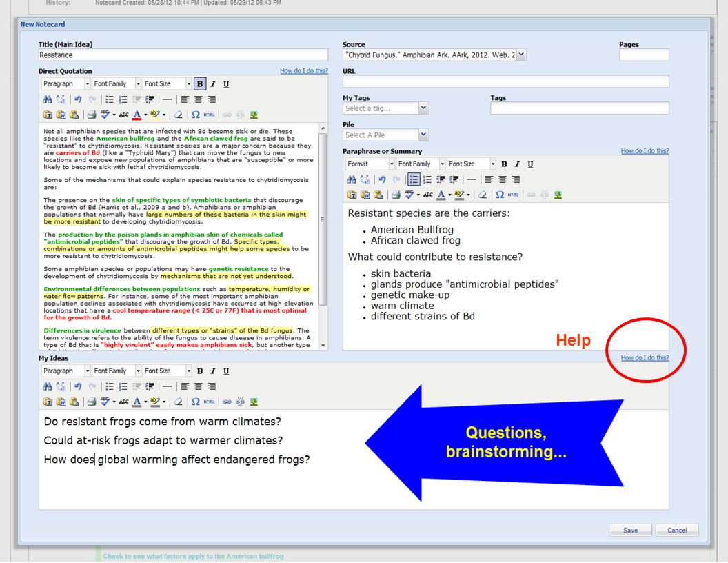Toggle Underline in Direct Quotation toolbar
Viewport: 728px width, 563px height.
click(x=226, y=84)
